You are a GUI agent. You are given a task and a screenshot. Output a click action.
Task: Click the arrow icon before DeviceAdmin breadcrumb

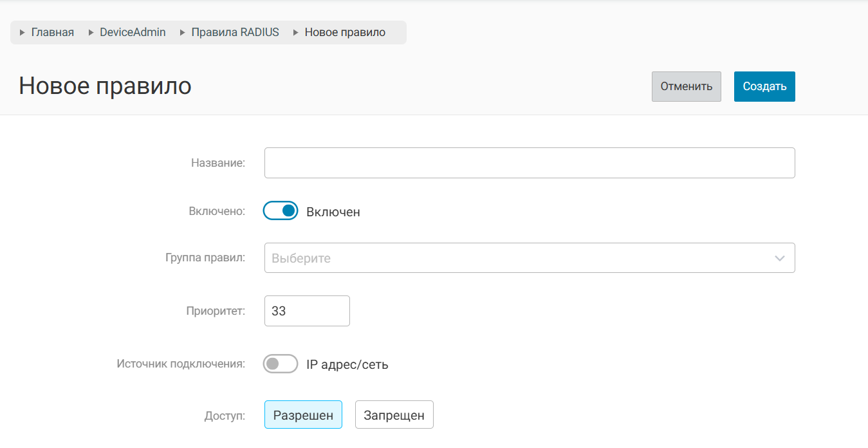(91, 33)
